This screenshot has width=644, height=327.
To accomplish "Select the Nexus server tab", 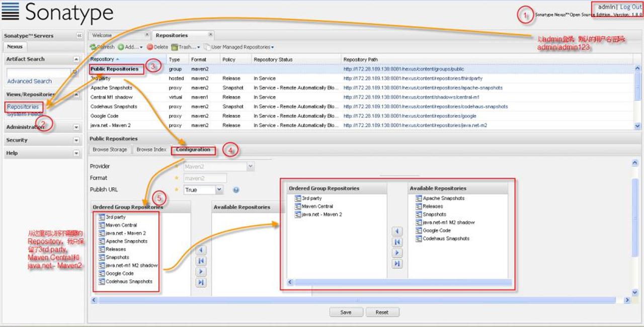I will tap(15, 46).
